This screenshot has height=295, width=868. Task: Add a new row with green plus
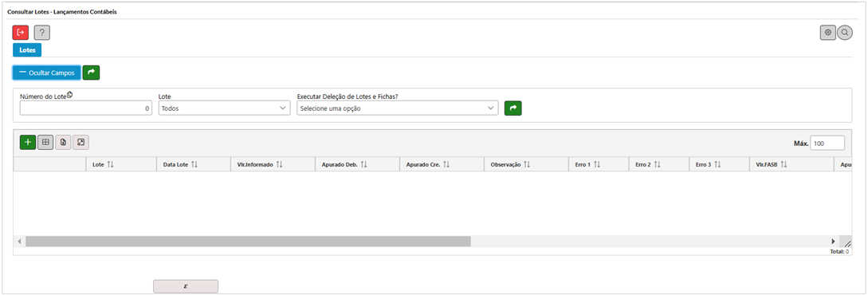click(x=28, y=142)
